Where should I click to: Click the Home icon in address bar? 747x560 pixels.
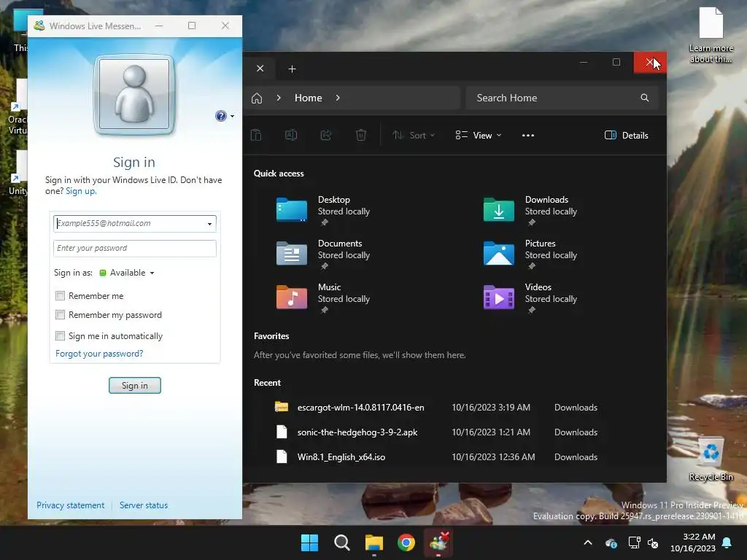point(257,98)
